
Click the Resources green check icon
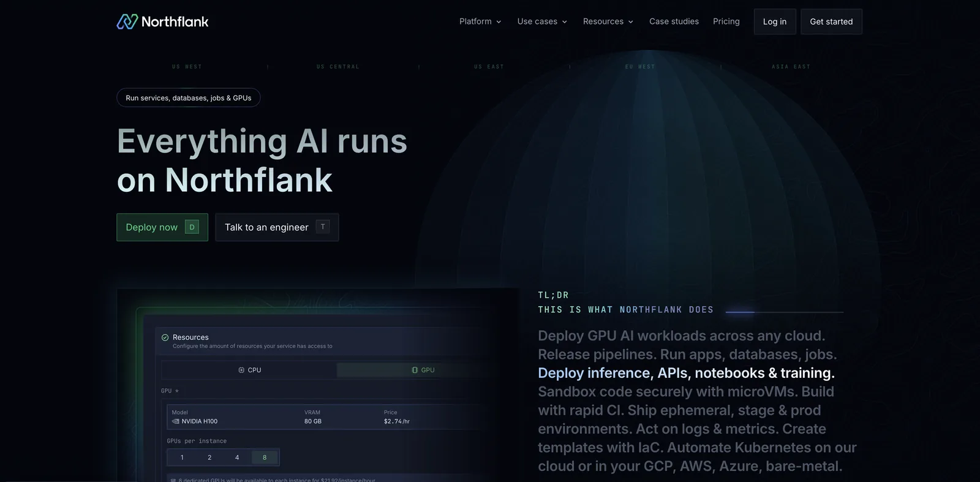click(165, 337)
